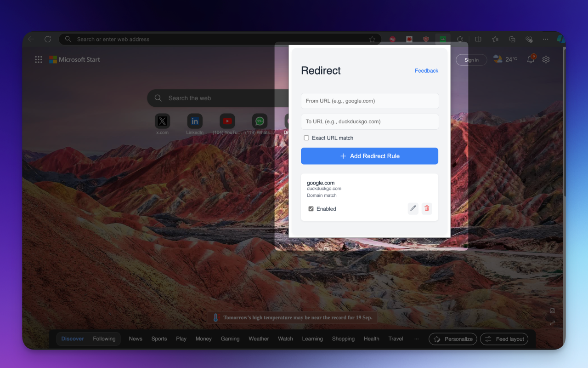The image size is (588, 368).
Task: Open the feed options ellipsis next to Travel
Action: (x=417, y=339)
